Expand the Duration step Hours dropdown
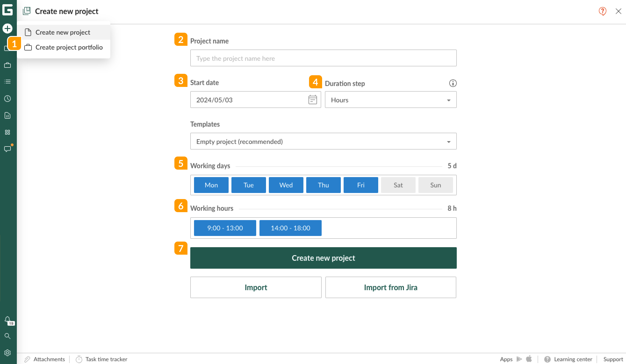The height and width of the screenshot is (364, 626). click(x=390, y=100)
